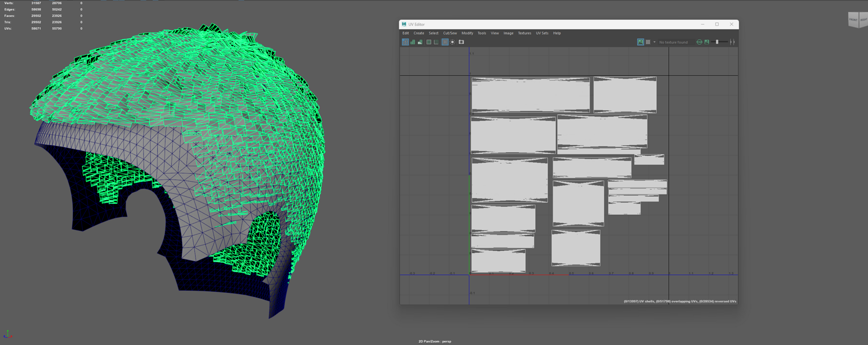
Task: Open the Modify menu
Action: click(467, 33)
